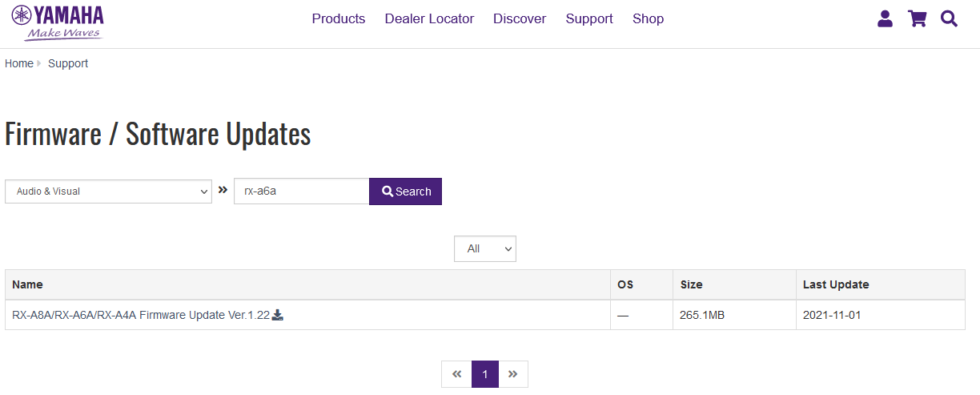Click the Support breadcrumb link

click(x=68, y=63)
